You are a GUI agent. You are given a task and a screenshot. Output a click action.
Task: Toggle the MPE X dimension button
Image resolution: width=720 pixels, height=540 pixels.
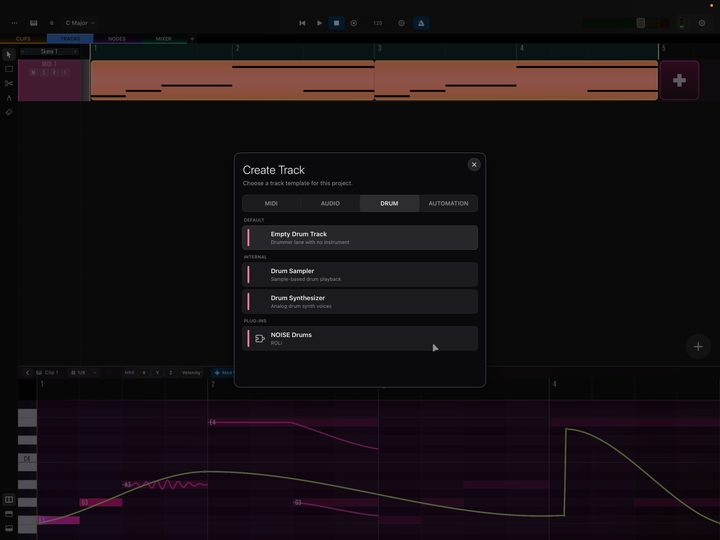pyautogui.click(x=144, y=372)
